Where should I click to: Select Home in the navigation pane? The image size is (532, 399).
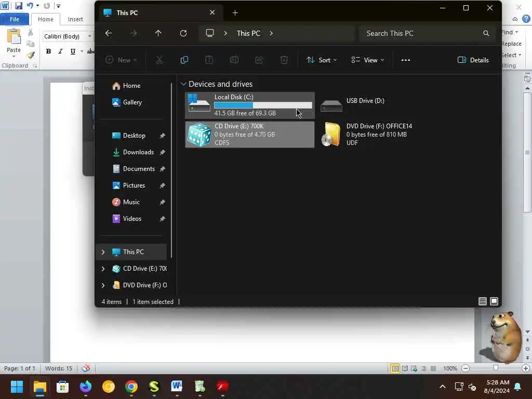click(x=132, y=86)
